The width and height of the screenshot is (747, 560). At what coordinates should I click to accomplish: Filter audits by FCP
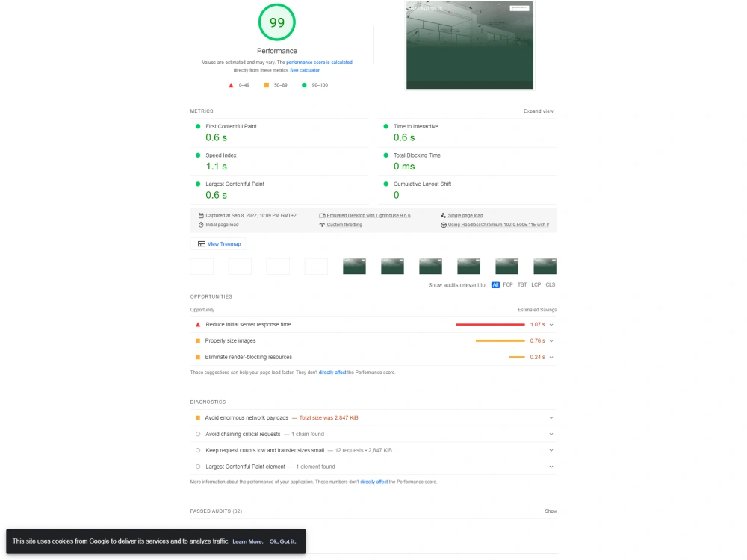pyautogui.click(x=508, y=284)
